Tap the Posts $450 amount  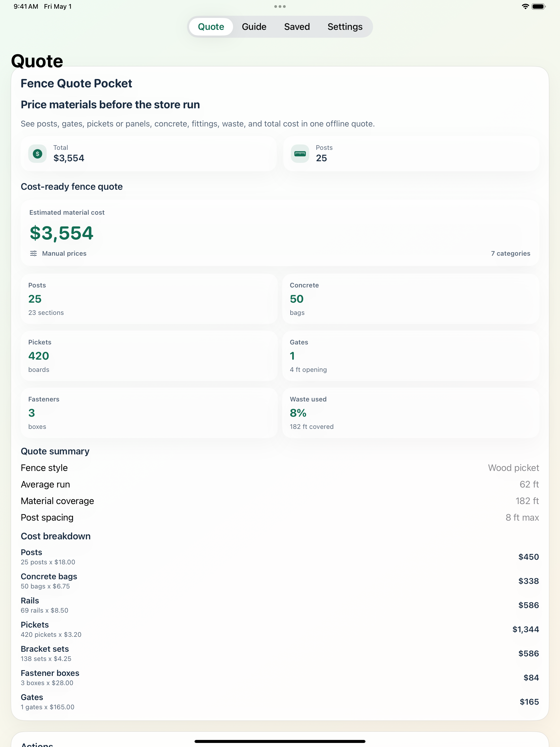coord(528,557)
